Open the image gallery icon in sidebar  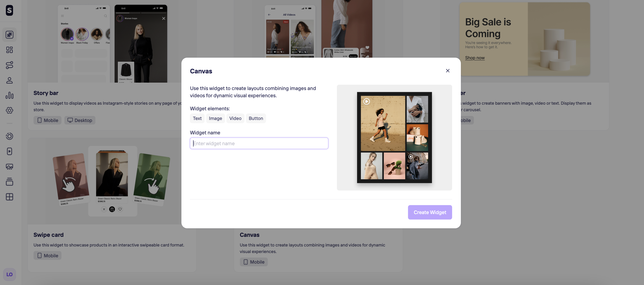[x=9, y=167]
